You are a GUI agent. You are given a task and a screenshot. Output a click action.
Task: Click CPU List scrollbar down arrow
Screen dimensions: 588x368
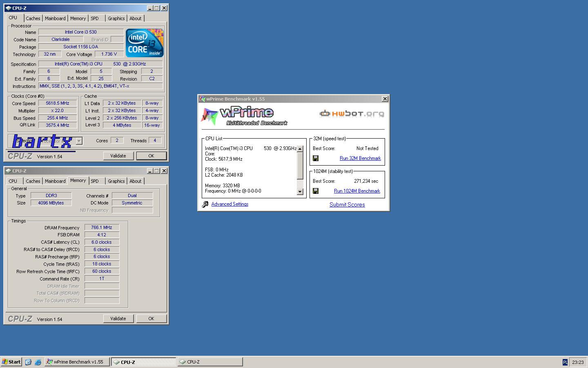(300, 192)
